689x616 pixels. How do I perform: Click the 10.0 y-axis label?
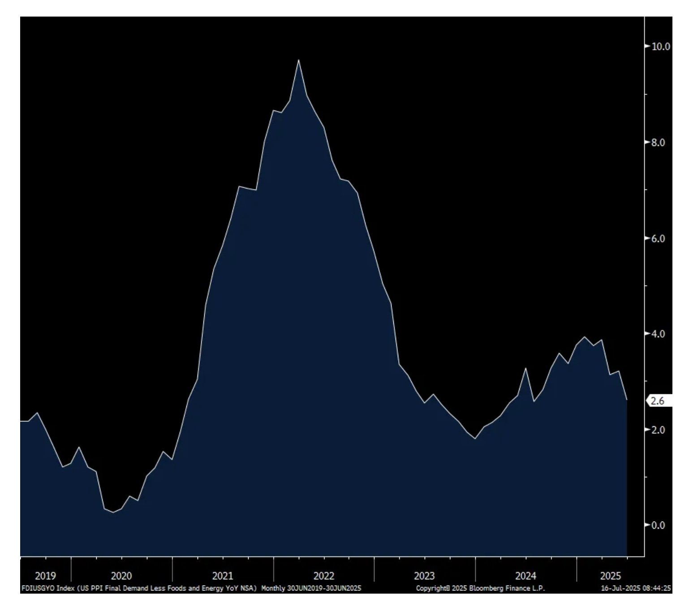[660, 47]
